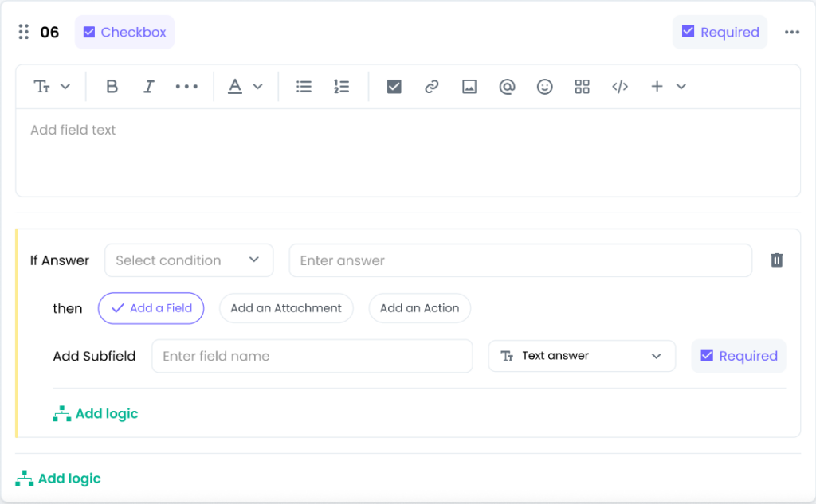Screen dimensions: 816x504
Task: Open the emoji picker
Action: pos(544,87)
